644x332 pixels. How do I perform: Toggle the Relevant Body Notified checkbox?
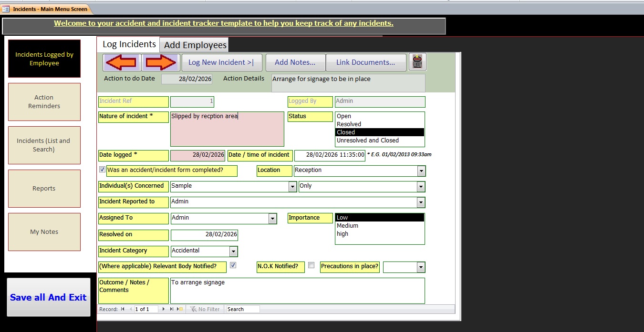(x=233, y=265)
